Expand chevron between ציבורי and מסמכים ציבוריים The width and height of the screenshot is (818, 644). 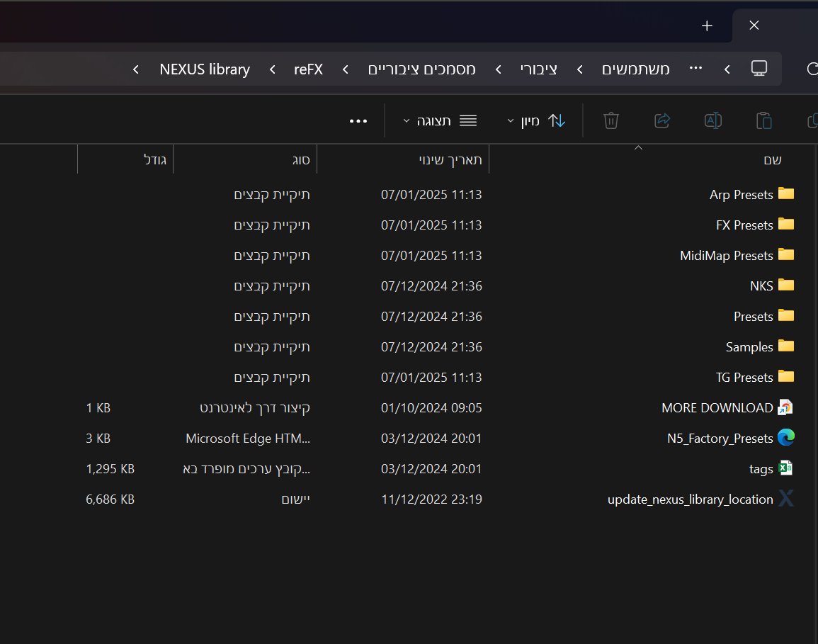click(x=498, y=69)
